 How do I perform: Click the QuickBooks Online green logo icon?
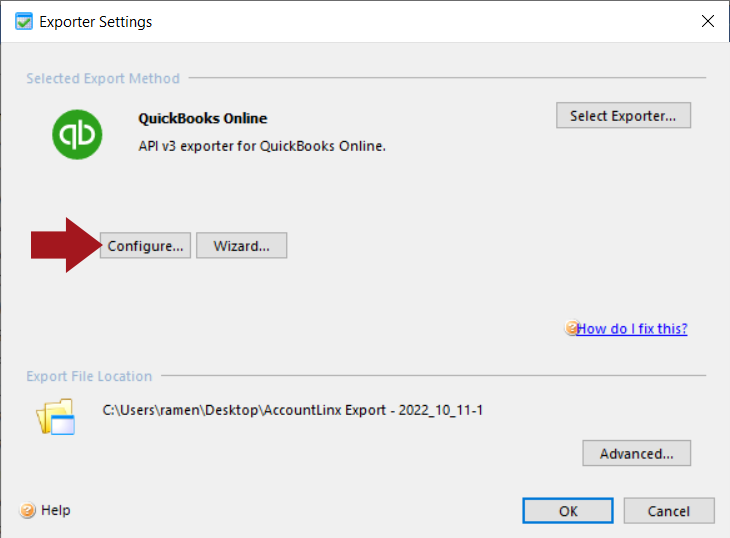(x=77, y=134)
